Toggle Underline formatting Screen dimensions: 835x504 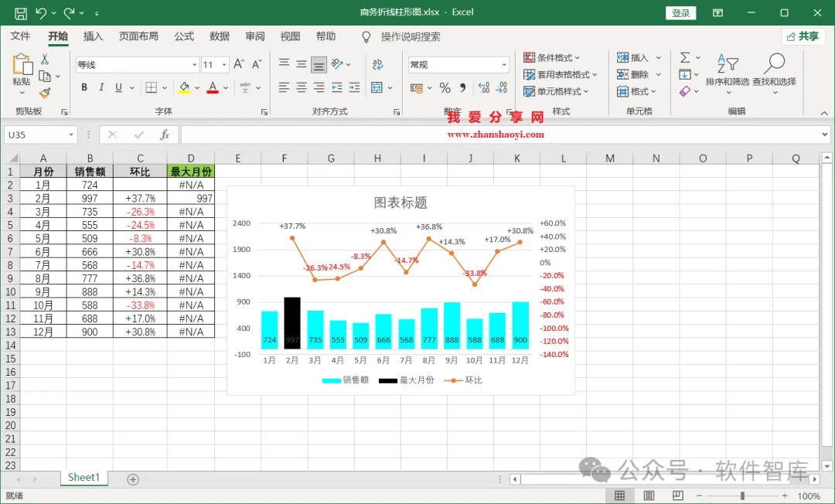[118, 87]
